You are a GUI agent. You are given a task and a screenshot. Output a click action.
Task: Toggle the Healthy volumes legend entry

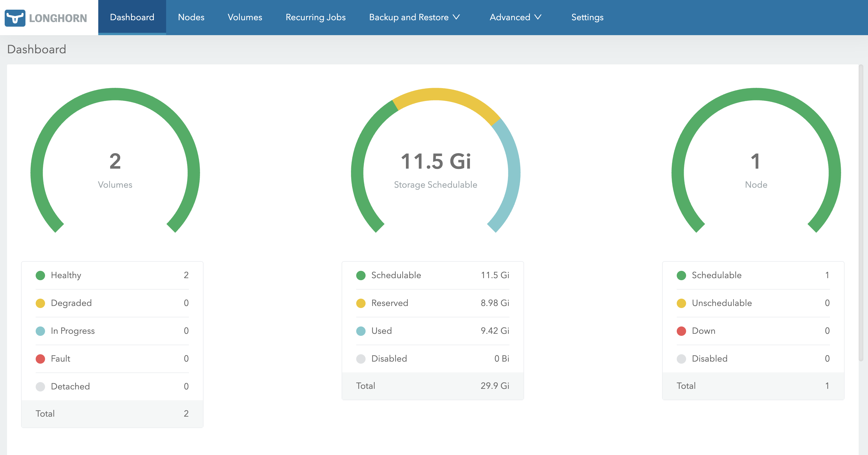[x=66, y=275]
